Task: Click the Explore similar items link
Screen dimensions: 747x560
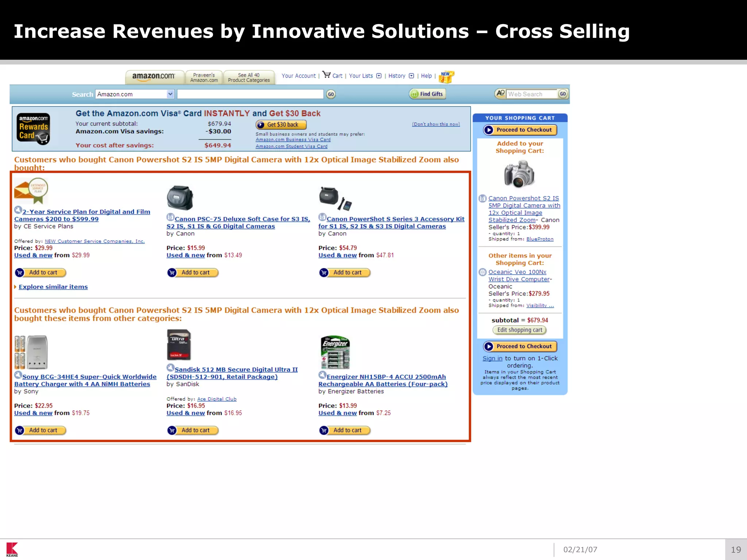Action: coord(53,287)
